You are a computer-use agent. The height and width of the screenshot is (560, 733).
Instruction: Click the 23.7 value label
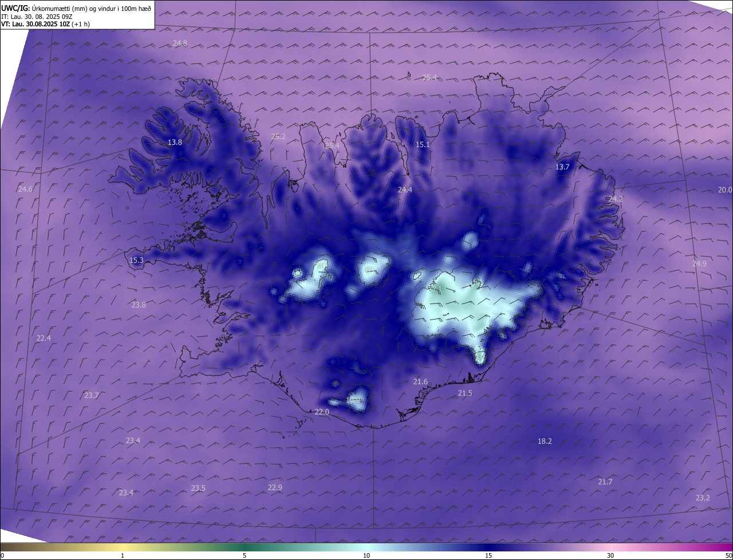coord(92,396)
